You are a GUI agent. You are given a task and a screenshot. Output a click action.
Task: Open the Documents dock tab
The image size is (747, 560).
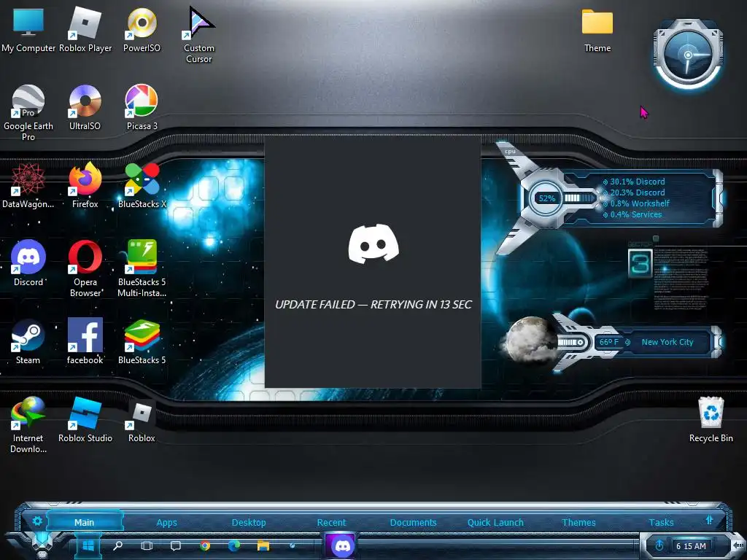tap(413, 522)
